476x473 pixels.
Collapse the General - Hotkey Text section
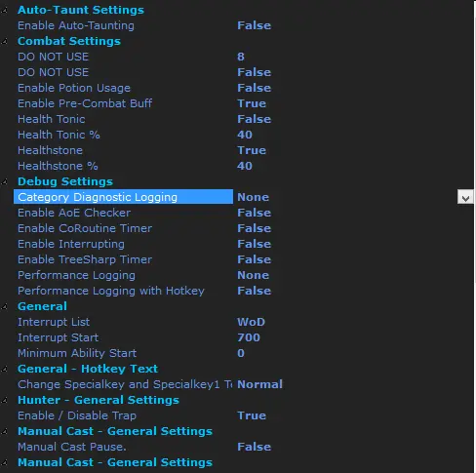(4, 370)
